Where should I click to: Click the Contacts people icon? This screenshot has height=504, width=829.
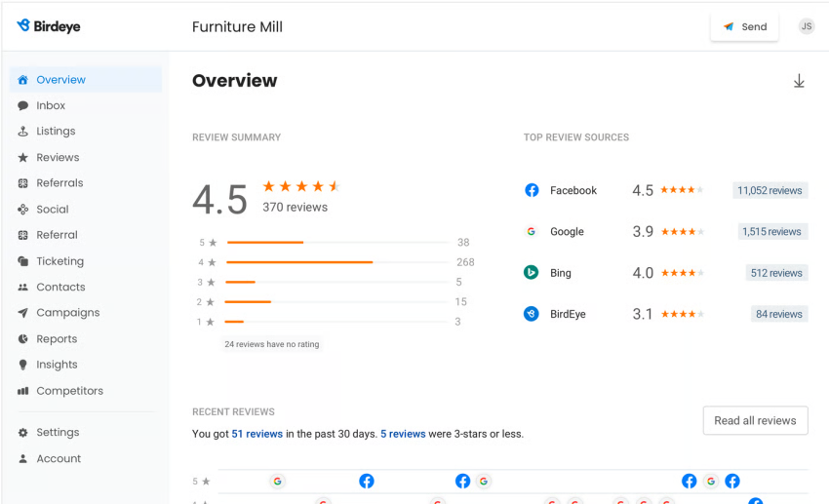coord(22,288)
